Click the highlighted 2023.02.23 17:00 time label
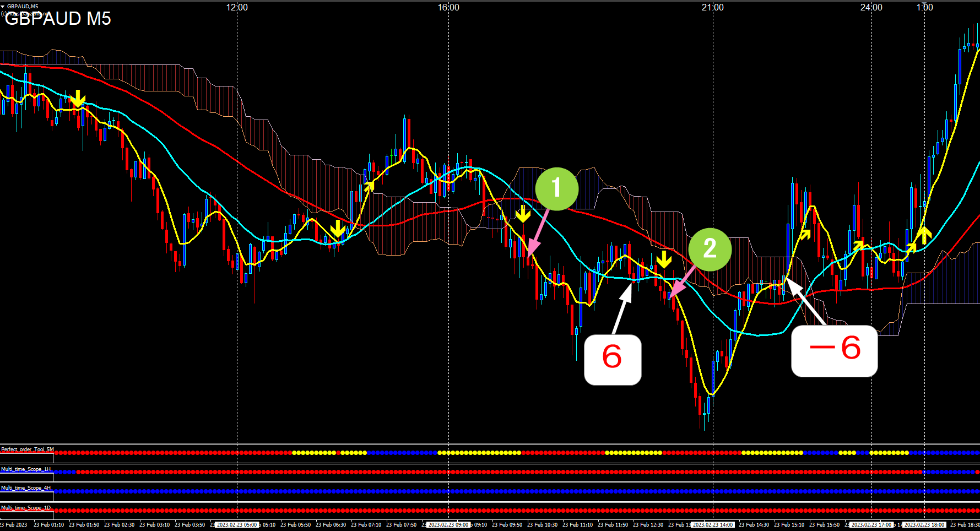The height and width of the screenshot is (531, 980). pyautogui.click(x=871, y=525)
